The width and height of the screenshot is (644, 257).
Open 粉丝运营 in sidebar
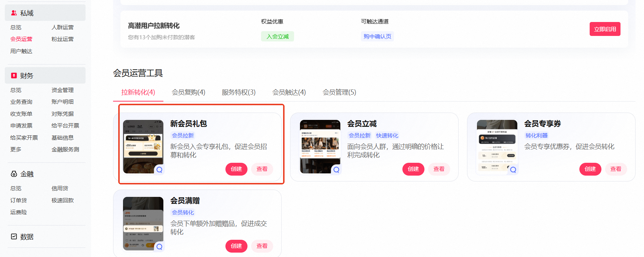62,39
